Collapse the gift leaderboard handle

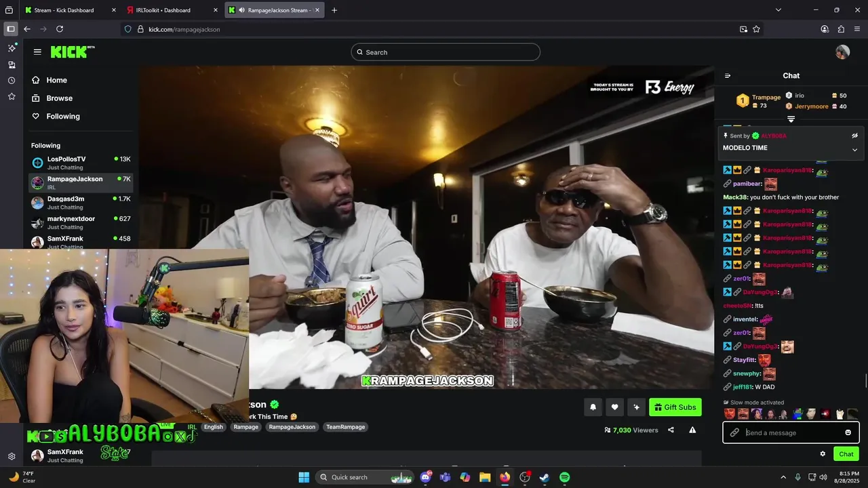click(x=791, y=119)
